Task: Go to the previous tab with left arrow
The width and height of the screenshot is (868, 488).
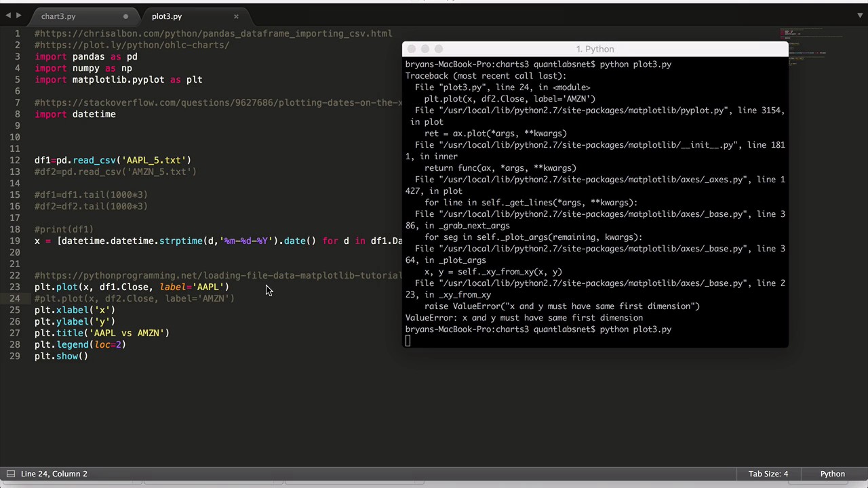Action: point(8,16)
